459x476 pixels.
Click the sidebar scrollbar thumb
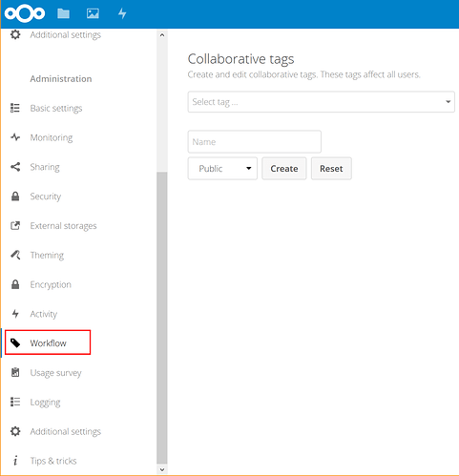pyautogui.click(x=162, y=318)
